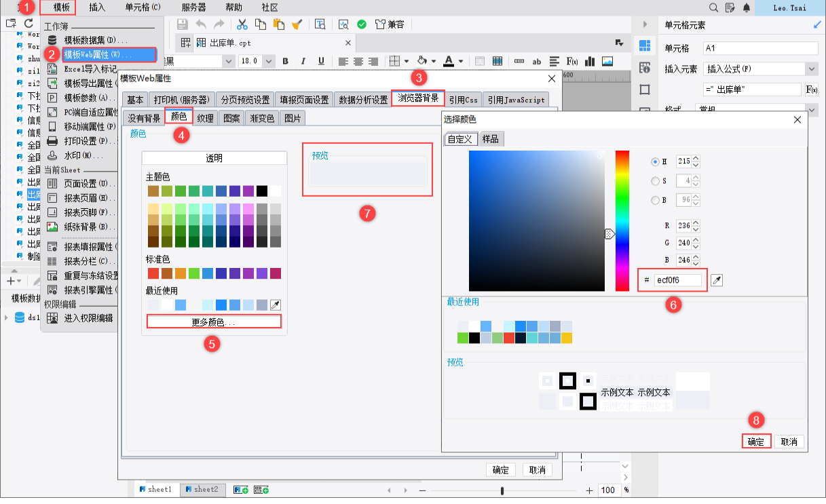826x504 pixels.
Task: Click the Save icon in the toolbar
Action: [x=182, y=24]
